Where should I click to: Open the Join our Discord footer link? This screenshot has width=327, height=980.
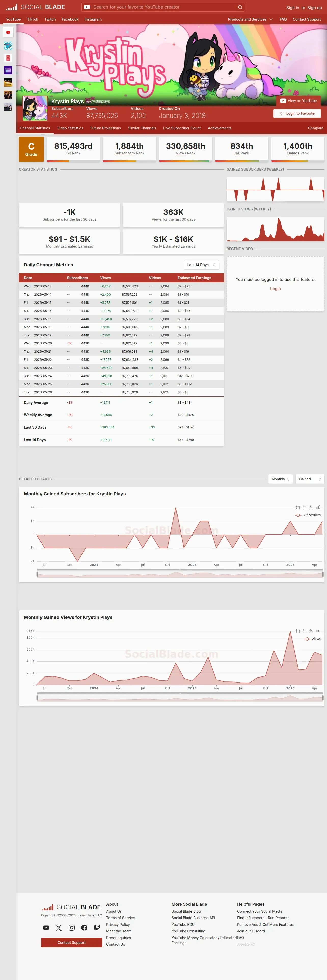tap(251, 931)
